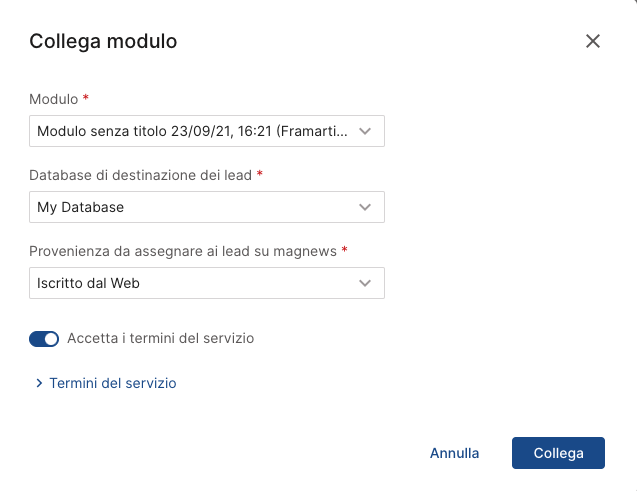Click the red asterisk next to Modulo
Image resolution: width=637 pixels, height=491 pixels.
click(x=86, y=97)
